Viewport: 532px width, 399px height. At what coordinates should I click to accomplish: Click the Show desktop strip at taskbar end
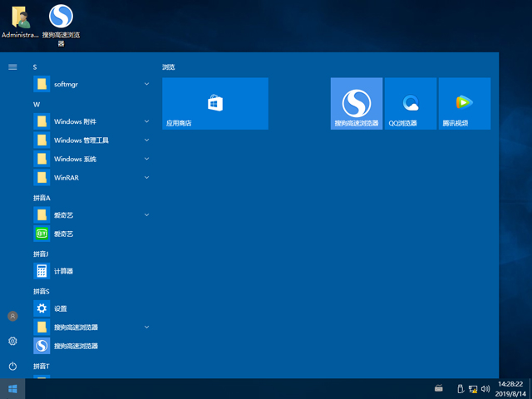[530, 389]
